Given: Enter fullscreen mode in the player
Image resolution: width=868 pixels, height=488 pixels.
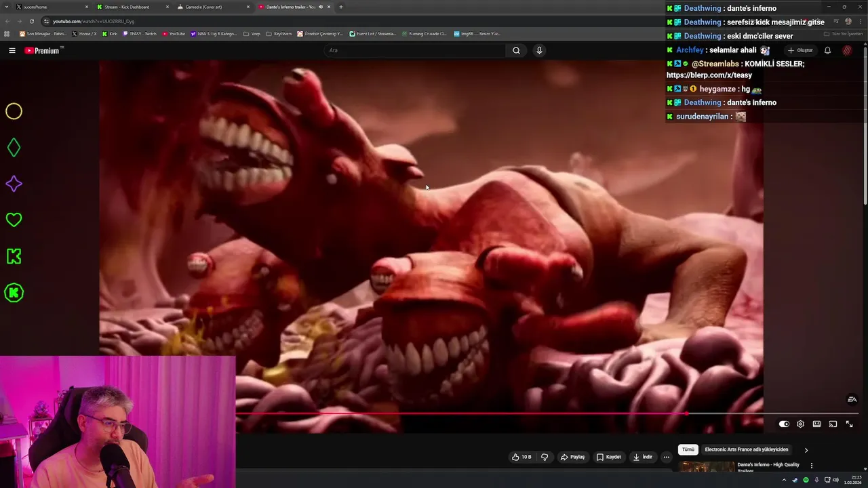Looking at the screenshot, I should 849,424.
